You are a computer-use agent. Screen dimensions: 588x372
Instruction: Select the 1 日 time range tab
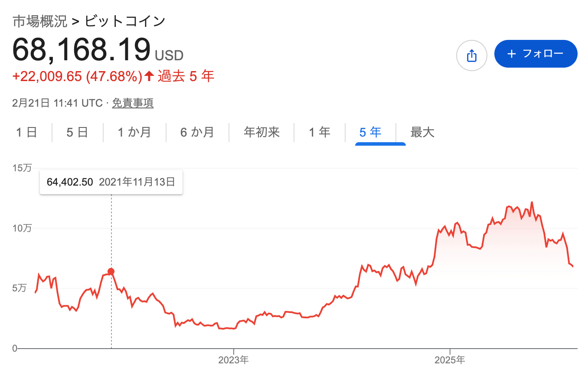(26, 132)
